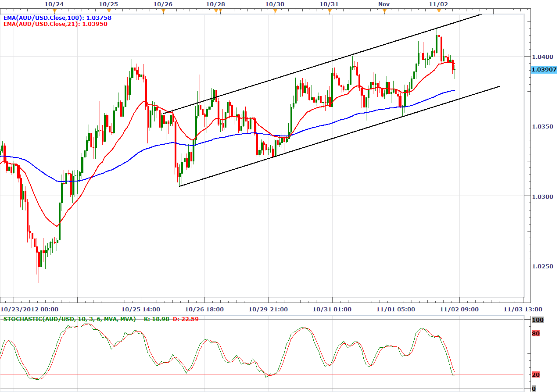Select the orange marker under 10/30

(x=275, y=11)
